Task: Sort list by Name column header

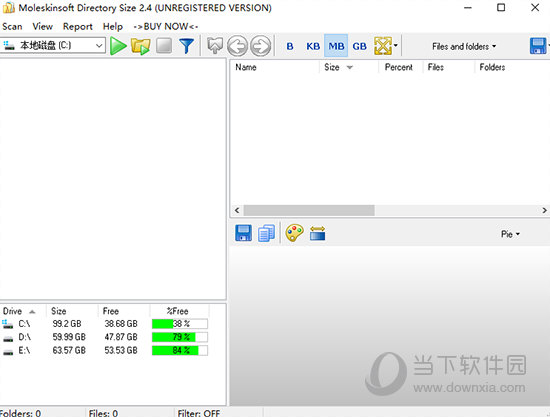Action: 275,67
